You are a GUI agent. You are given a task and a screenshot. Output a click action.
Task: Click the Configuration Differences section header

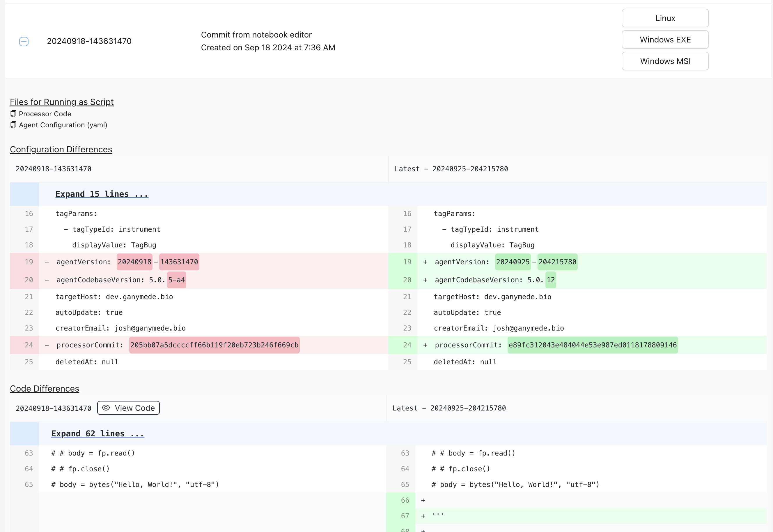coord(61,148)
